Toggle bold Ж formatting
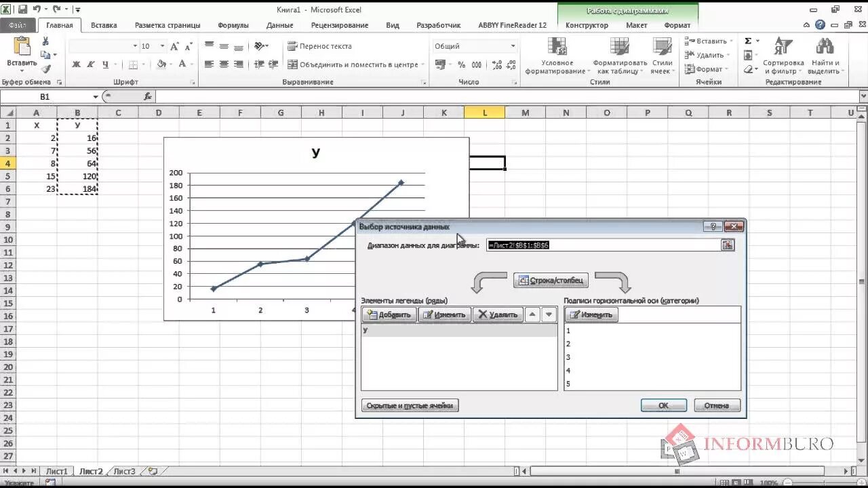The width and height of the screenshot is (868, 488). click(x=76, y=64)
